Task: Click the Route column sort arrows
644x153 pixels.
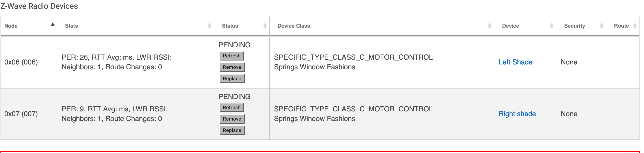Action: pyautogui.click(x=635, y=26)
